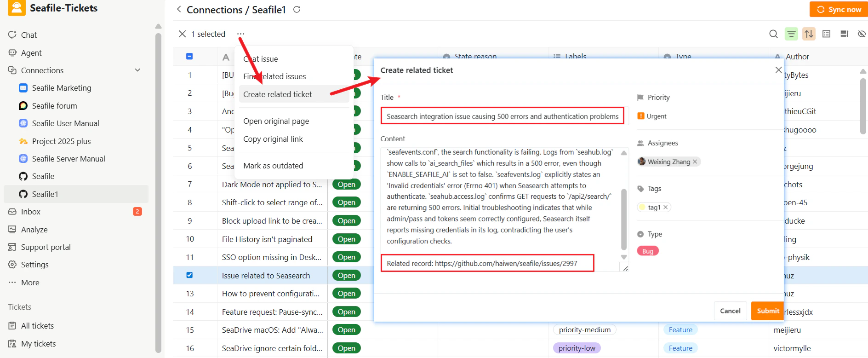Open the three-dots actions menu

(x=240, y=34)
